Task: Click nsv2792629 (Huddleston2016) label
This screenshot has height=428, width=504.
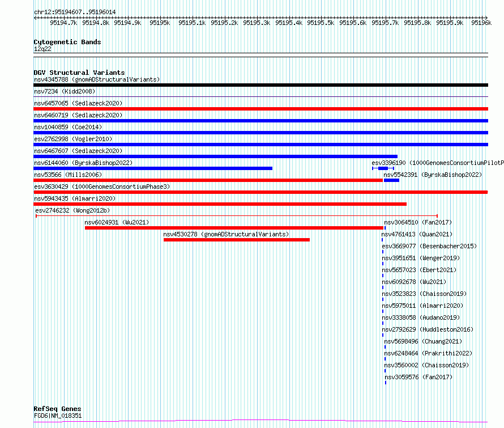Action: tap(428, 329)
